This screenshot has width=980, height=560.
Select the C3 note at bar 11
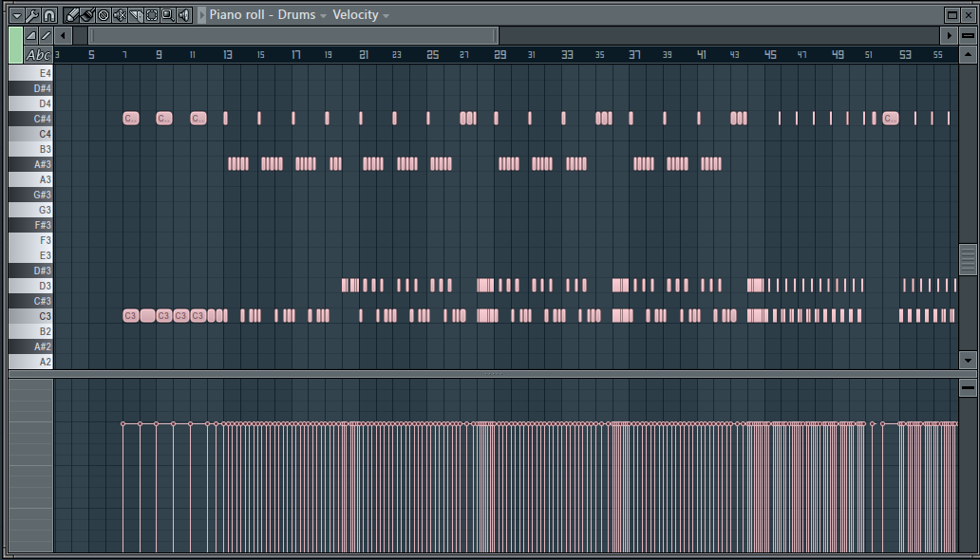[198, 316]
